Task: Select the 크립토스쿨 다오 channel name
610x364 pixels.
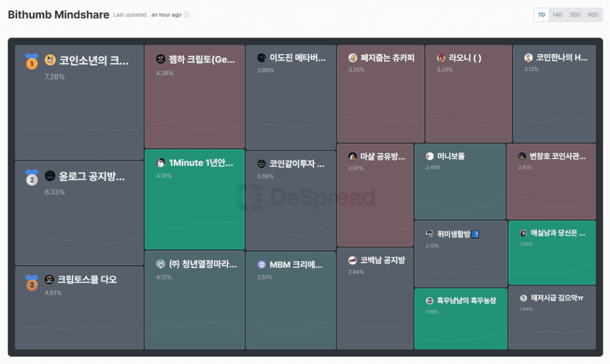Action: 87,280
